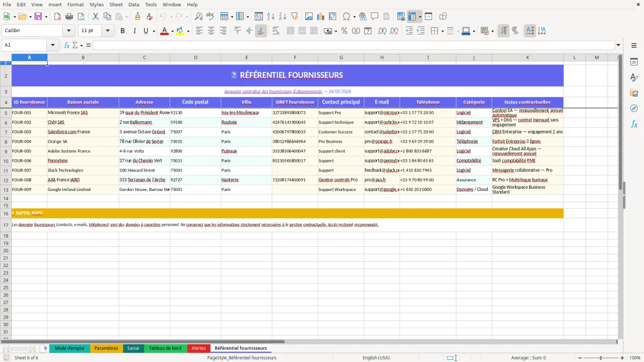Click English (USA) language in status bar
This screenshot has width=644, height=362.
tap(376, 358)
